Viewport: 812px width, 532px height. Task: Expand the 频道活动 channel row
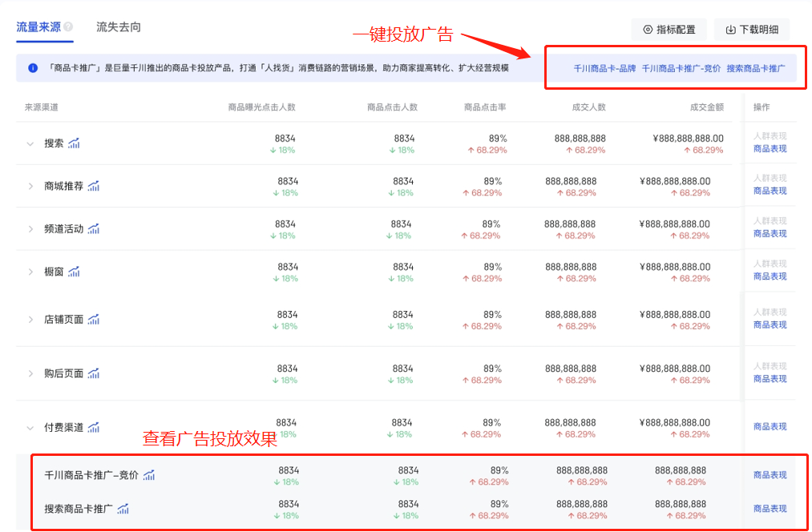pos(30,229)
